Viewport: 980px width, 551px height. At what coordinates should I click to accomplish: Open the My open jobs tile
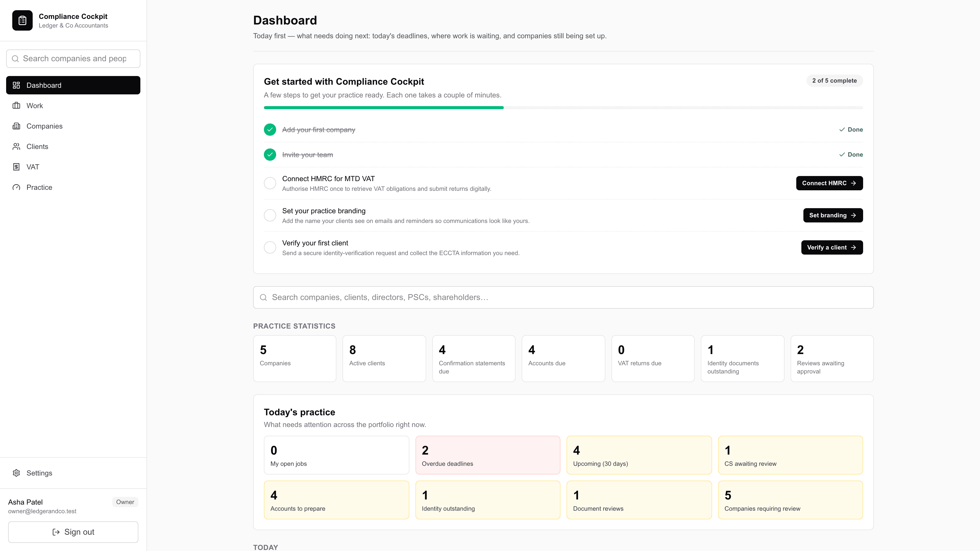(337, 455)
